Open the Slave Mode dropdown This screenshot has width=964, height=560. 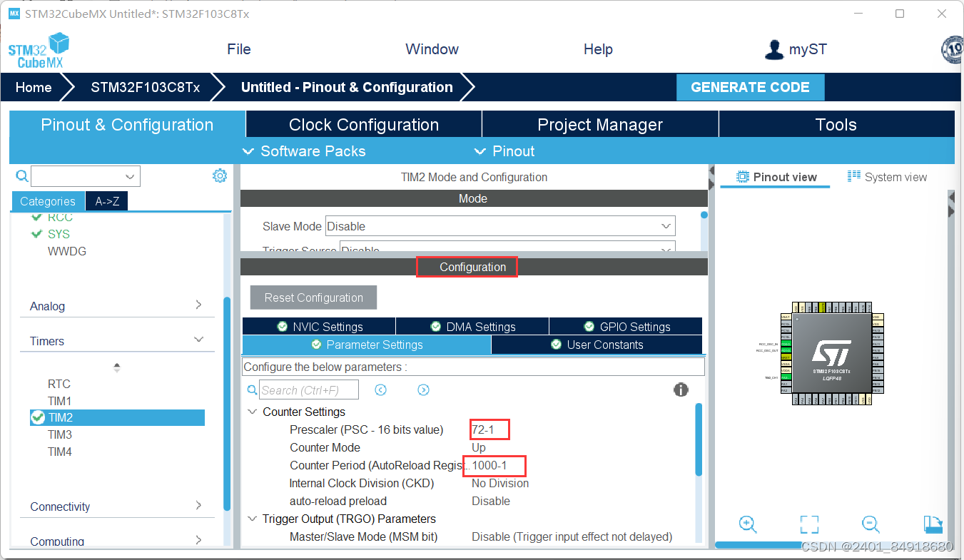coord(500,226)
